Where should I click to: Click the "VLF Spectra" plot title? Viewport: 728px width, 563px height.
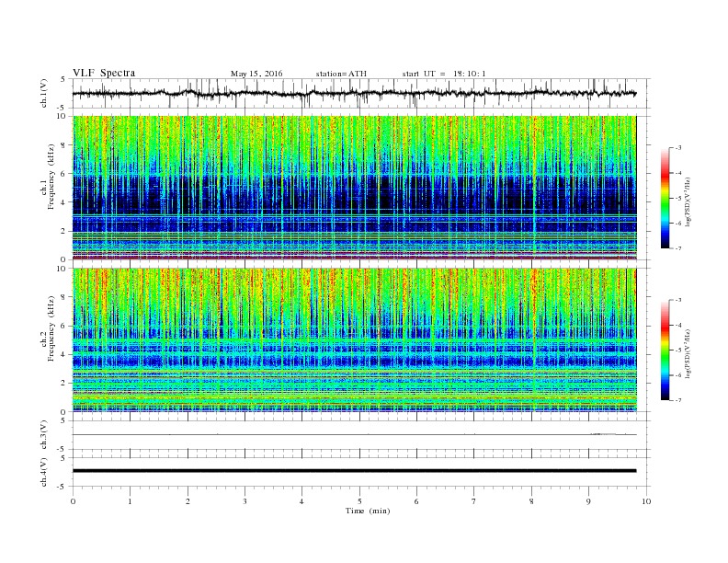coord(104,73)
